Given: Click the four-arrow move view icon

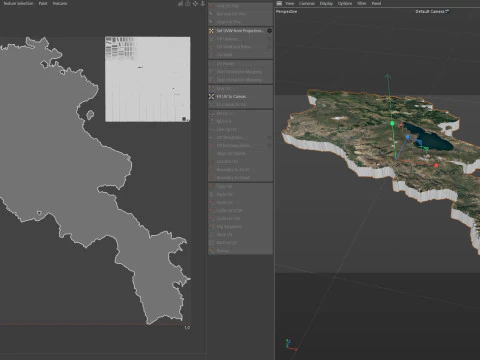Looking at the screenshot, I should pos(195,3).
